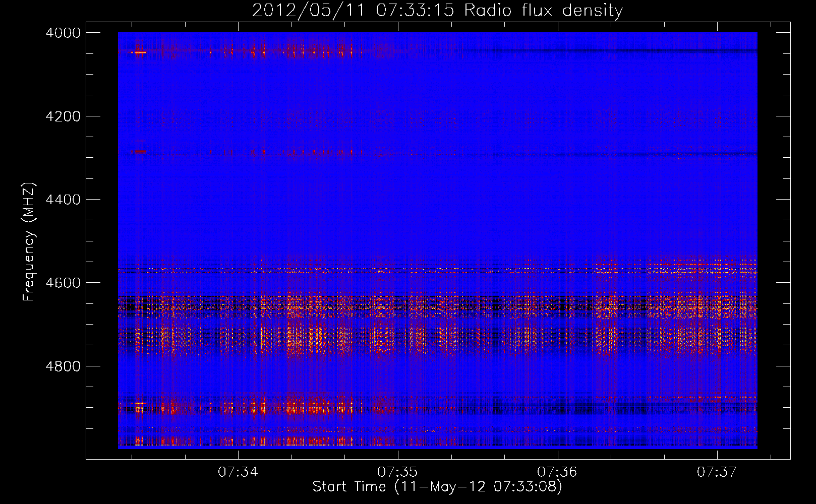816x504 pixels.
Task: Click the 4200 frequency tick label
Action: point(63,116)
